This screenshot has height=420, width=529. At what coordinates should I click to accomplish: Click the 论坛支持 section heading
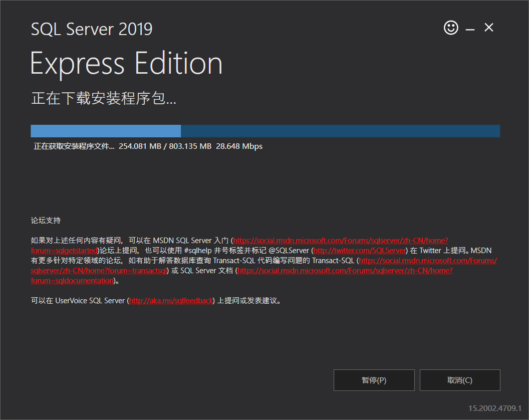[x=46, y=220]
